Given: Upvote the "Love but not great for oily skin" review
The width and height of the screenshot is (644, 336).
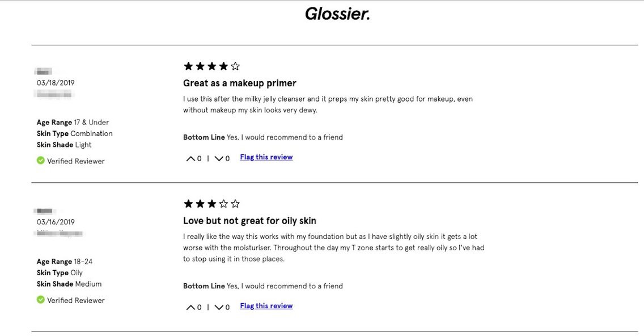Looking at the screenshot, I should 190,308.
